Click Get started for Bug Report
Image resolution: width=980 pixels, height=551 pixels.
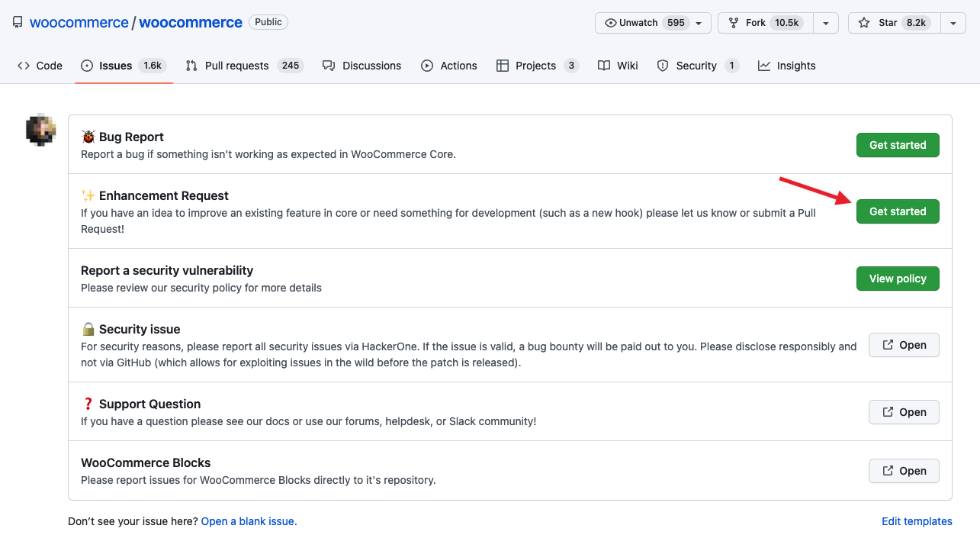pyautogui.click(x=898, y=145)
